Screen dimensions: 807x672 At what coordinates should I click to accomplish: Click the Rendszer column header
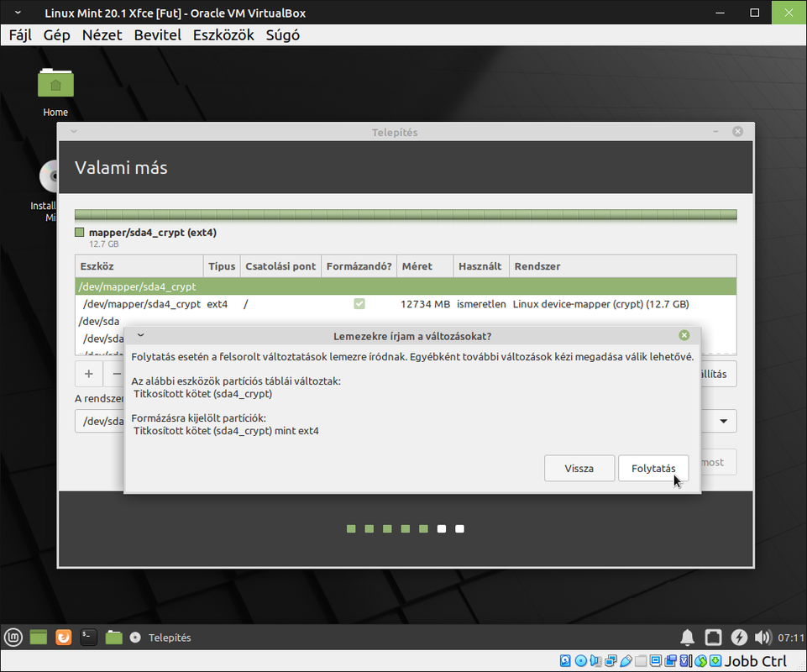623,266
